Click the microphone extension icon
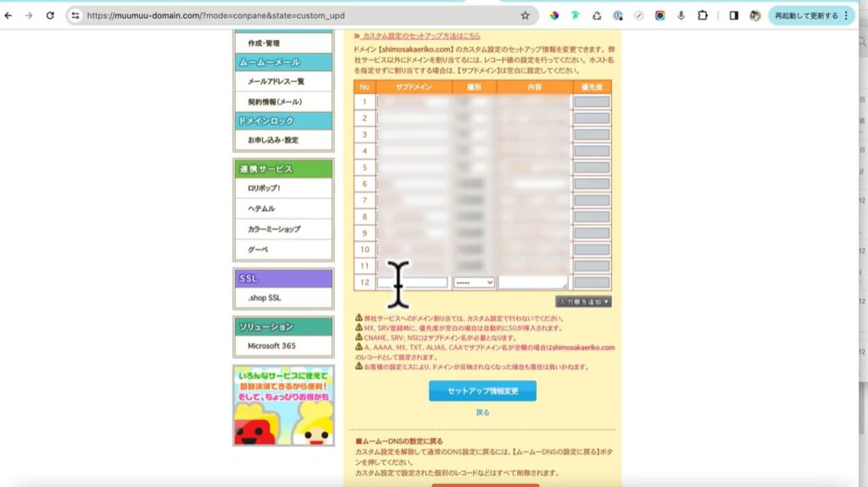This screenshot has width=868, height=487. (681, 15)
